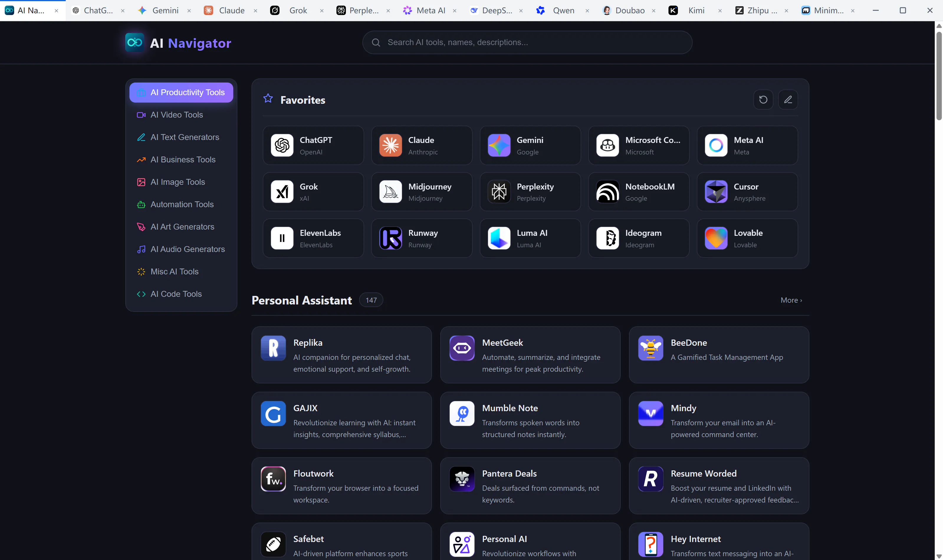
Task: Click the AI Navigator title text
Action: (x=190, y=43)
